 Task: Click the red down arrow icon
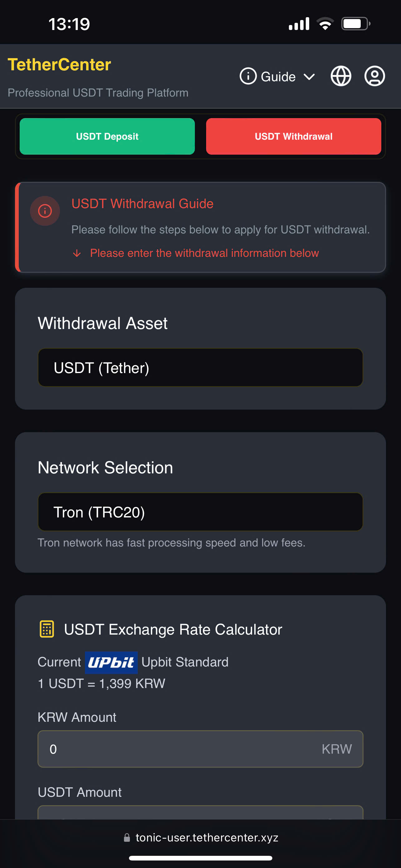(x=77, y=253)
